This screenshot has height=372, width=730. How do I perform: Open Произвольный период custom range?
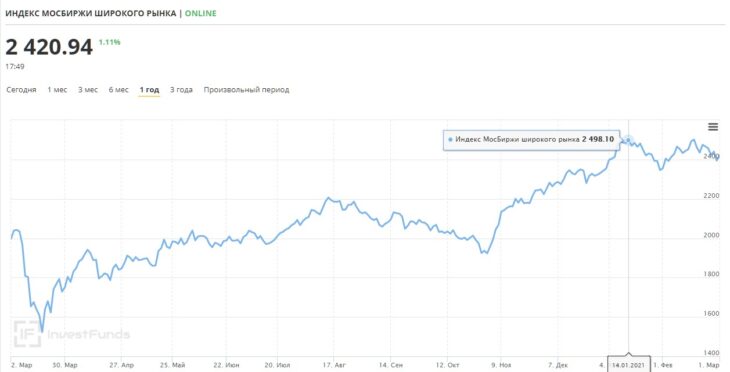(246, 90)
